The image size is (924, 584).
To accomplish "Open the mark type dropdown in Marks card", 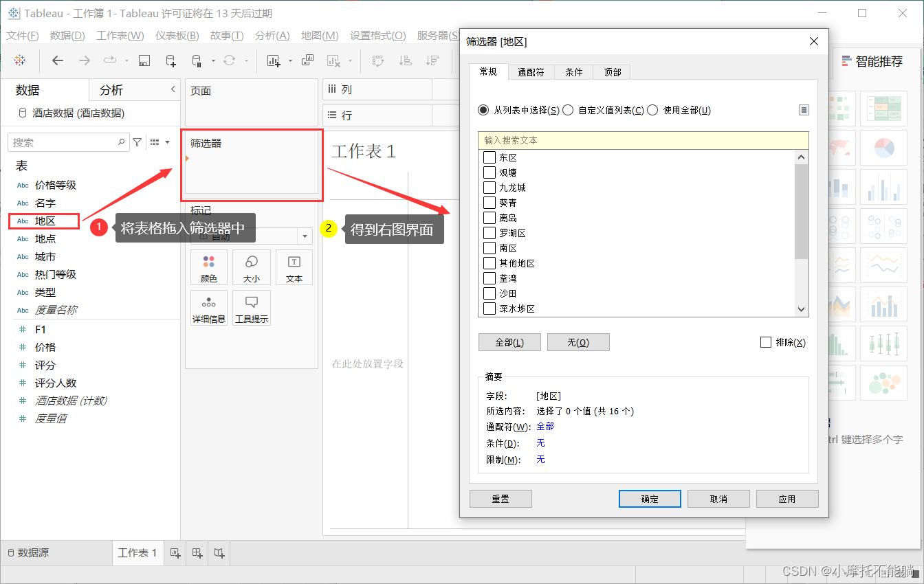I will (x=305, y=236).
